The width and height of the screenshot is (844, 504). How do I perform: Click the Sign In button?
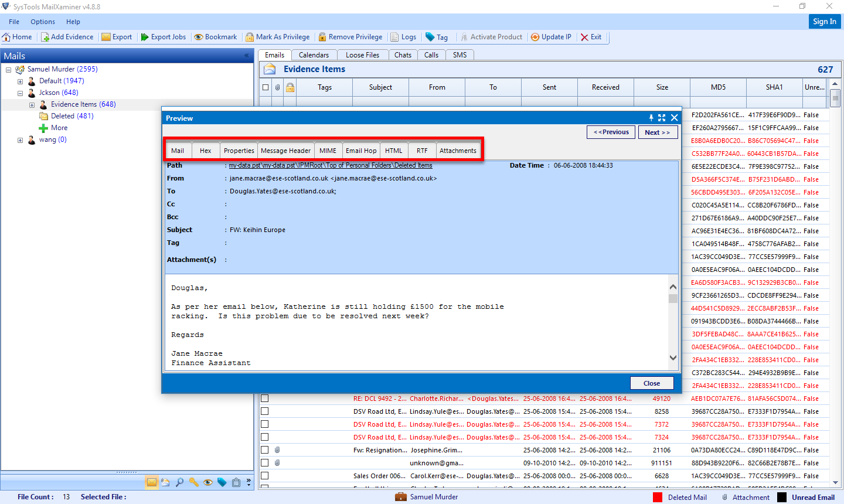click(x=825, y=21)
